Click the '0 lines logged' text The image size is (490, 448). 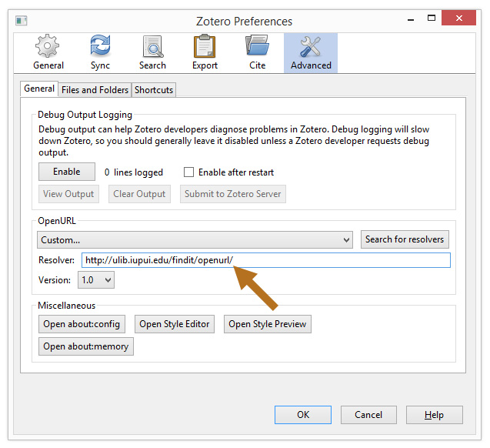pyautogui.click(x=133, y=172)
